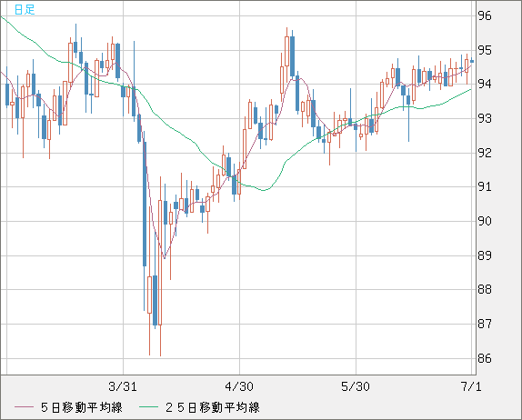Screen dimensions: 522x420
Task: Click the 93 price axis label
Action: point(485,118)
